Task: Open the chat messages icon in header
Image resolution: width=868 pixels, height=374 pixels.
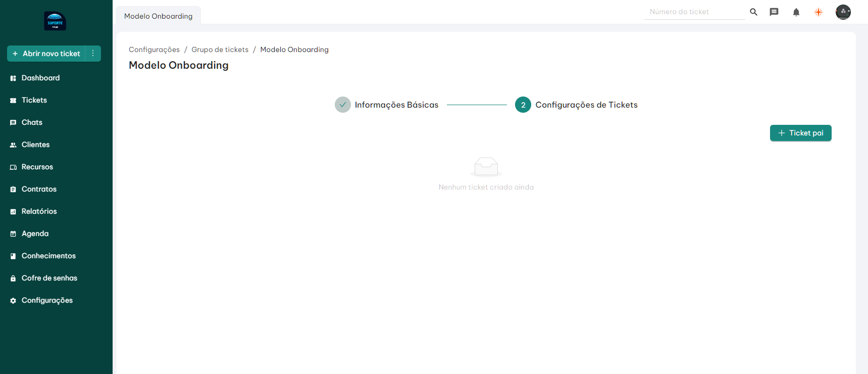Action: pos(774,12)
